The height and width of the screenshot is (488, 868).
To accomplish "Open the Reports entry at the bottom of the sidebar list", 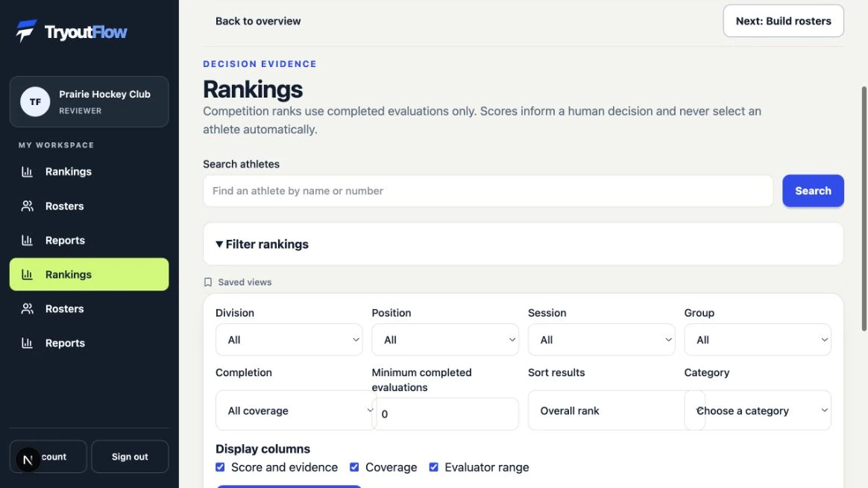I will click(x=89, y=343).
